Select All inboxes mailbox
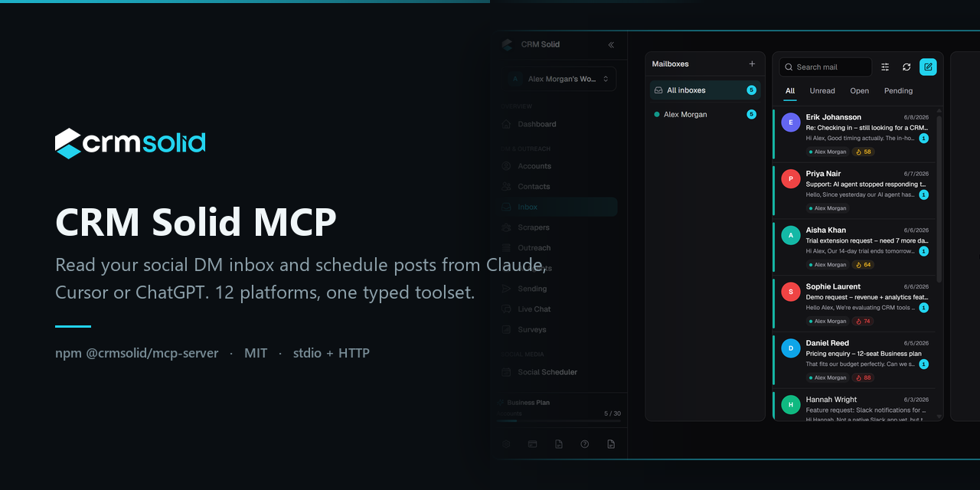 [705, 90]
